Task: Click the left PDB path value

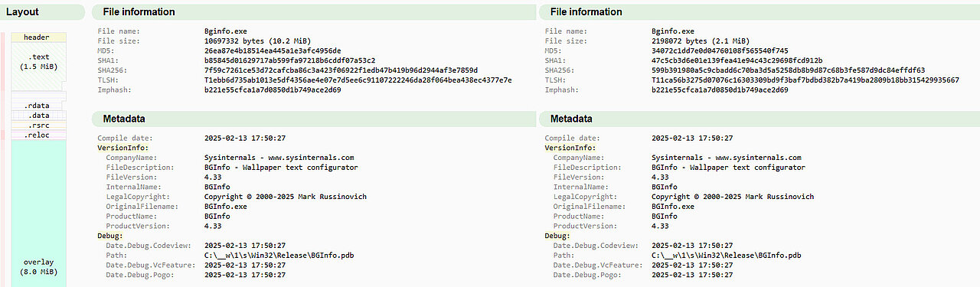Action: click(279, 256)
